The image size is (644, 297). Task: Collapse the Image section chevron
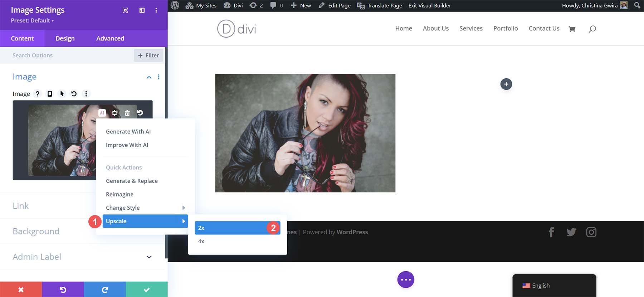click(149, 77)
